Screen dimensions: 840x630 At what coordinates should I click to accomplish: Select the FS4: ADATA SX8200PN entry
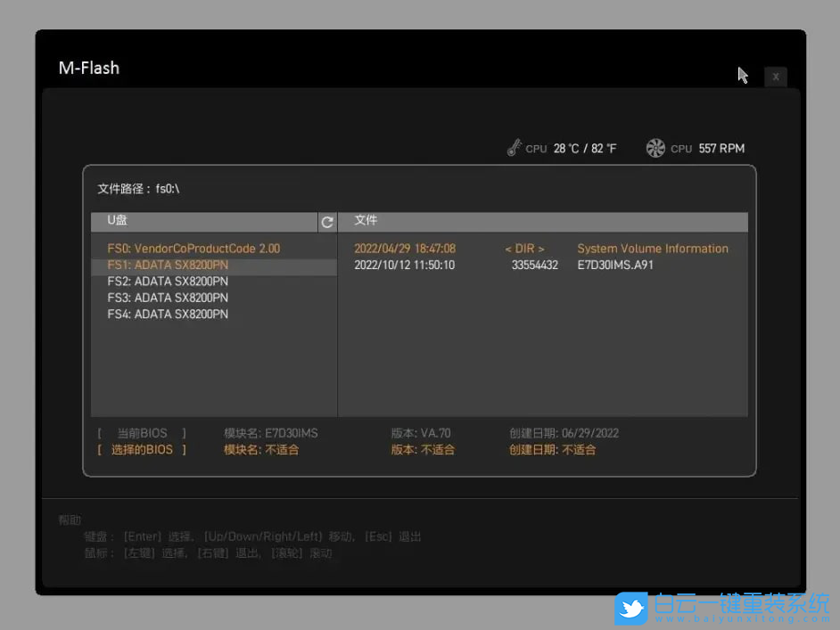coord(169,314)
